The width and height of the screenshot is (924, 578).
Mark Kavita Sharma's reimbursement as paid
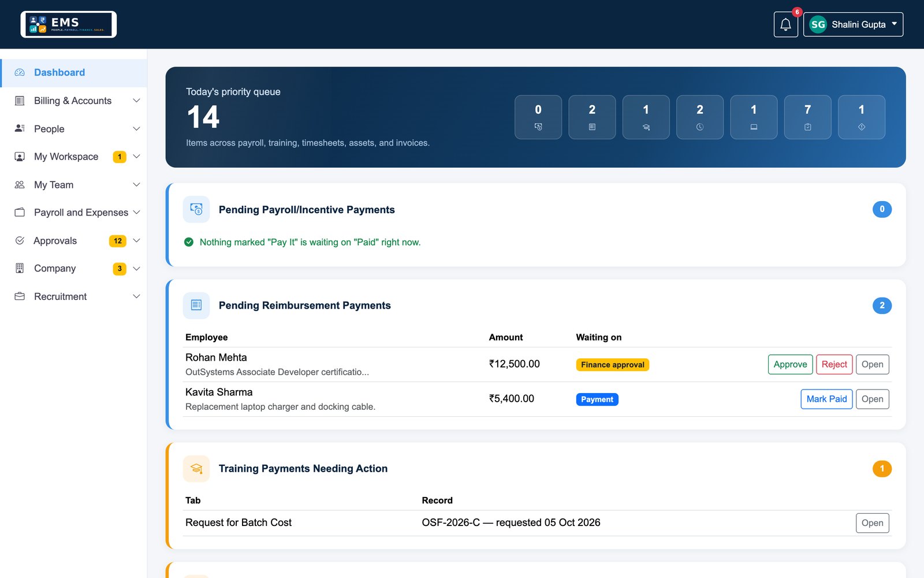point(826,399)
